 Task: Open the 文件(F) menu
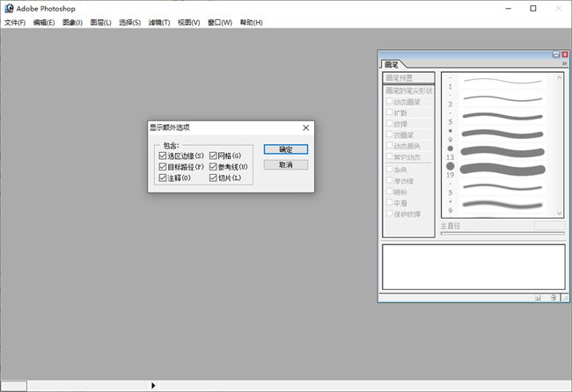point(15,23)
